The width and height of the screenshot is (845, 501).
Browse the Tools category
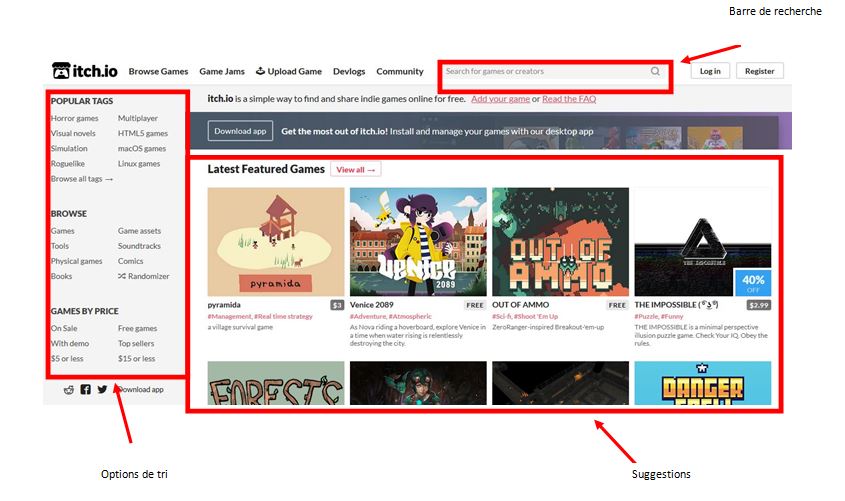[60, 246]
